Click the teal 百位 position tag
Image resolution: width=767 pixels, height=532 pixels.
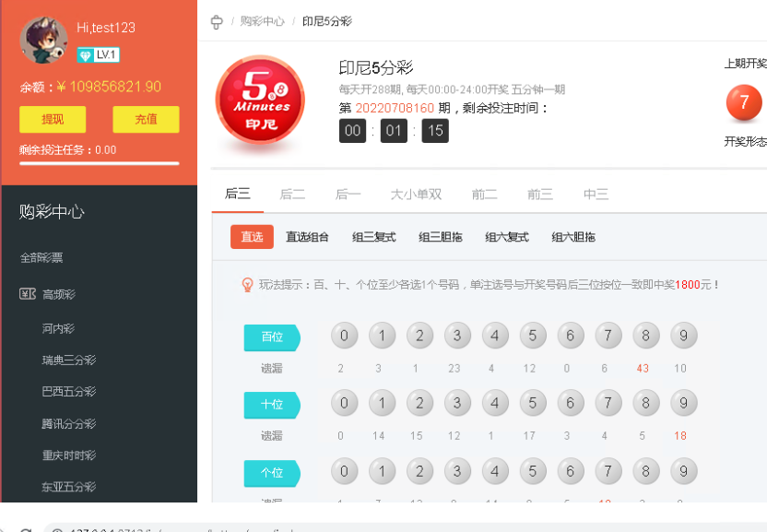(x=271, y=337)
